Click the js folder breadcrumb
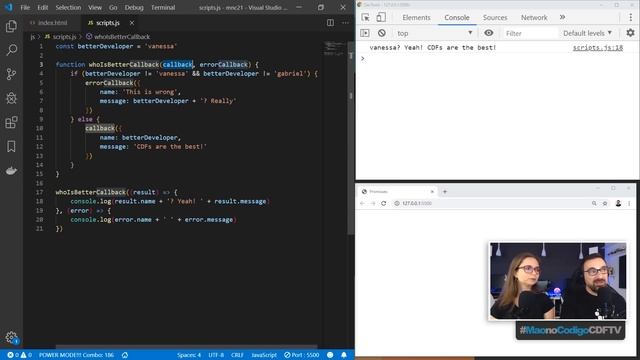The image size is (640, 360). pos(32,37)
